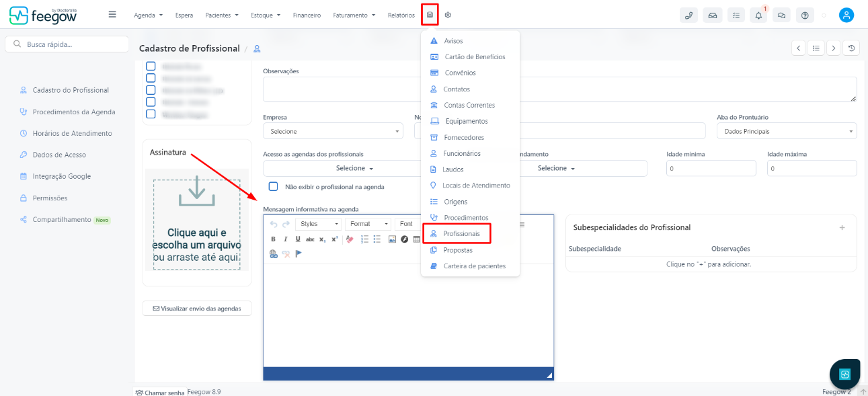This screenshot has width=868, height=396.
Task: Click 'Chamar senha' at the bottom bar
Action: [x=160, y=392]
